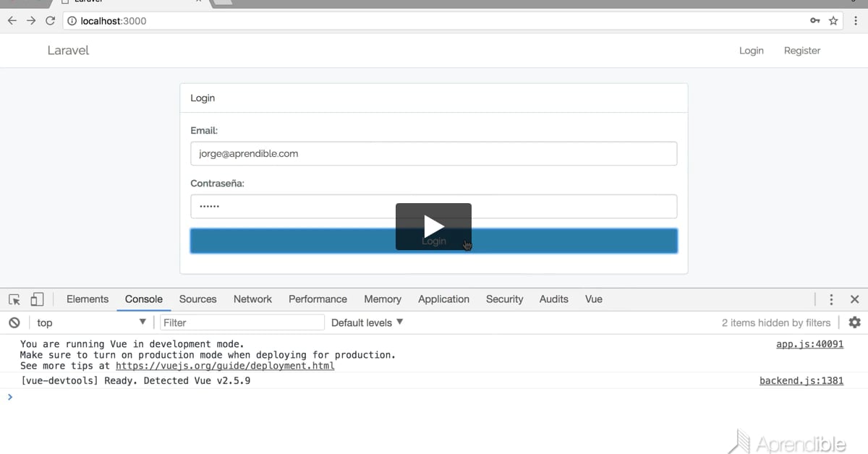Click 'You are running Vue' console message
Screen dimensions: 868x454
click(132, 344)
